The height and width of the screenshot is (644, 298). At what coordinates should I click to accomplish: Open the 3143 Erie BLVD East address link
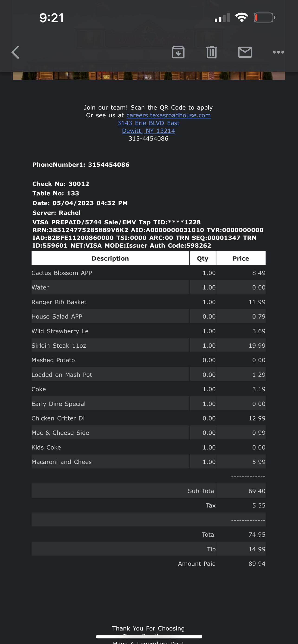pos(148,123)
